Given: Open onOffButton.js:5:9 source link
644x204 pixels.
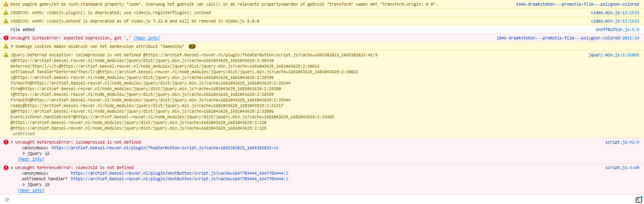Looking at the screenshot, I should pos(617,30).
